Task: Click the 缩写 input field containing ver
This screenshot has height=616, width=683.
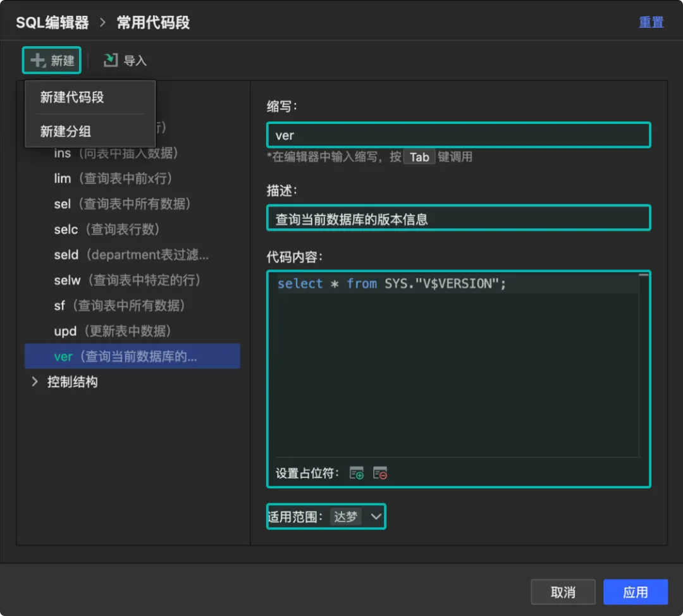Action: click(x=458, y=135)
